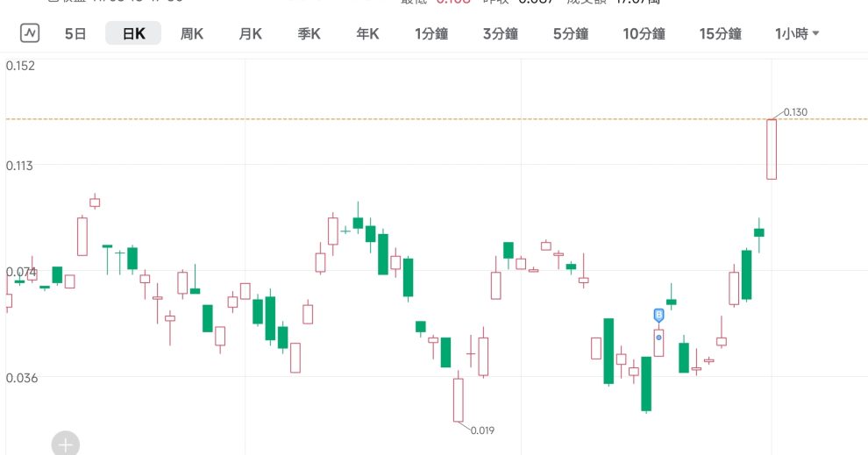Select the 年K yearly tab
868x455 pixels.
click(x=367, y=34)
